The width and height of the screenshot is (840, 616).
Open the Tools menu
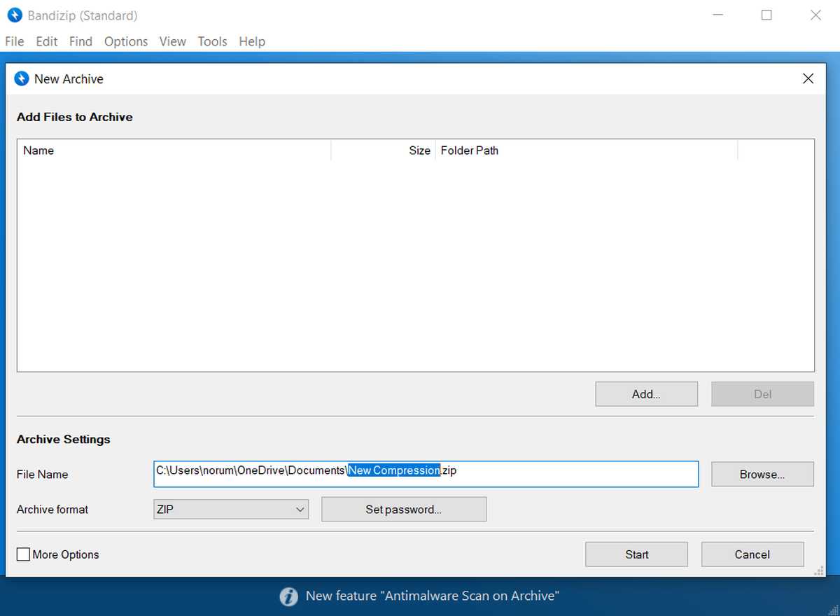[212, 41]
